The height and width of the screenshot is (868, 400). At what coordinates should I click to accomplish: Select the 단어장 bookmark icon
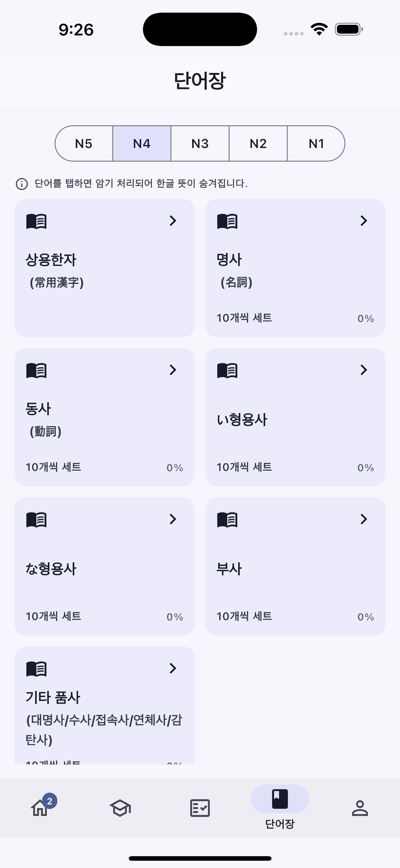click(280, 799)
